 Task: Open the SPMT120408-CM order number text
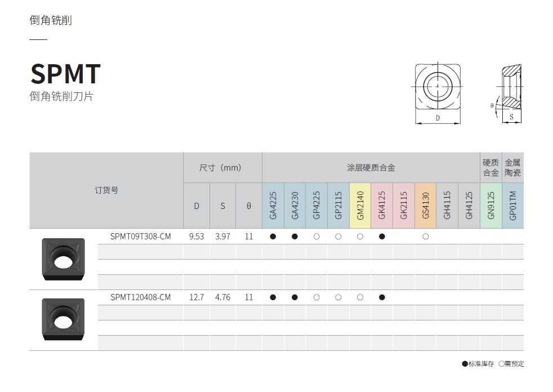(140, 297)
